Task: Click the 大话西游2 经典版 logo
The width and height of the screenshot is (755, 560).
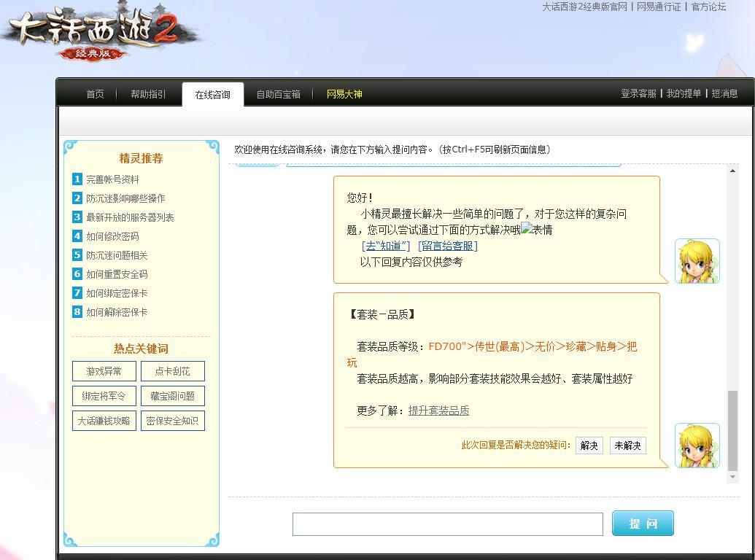Action: 101,34
